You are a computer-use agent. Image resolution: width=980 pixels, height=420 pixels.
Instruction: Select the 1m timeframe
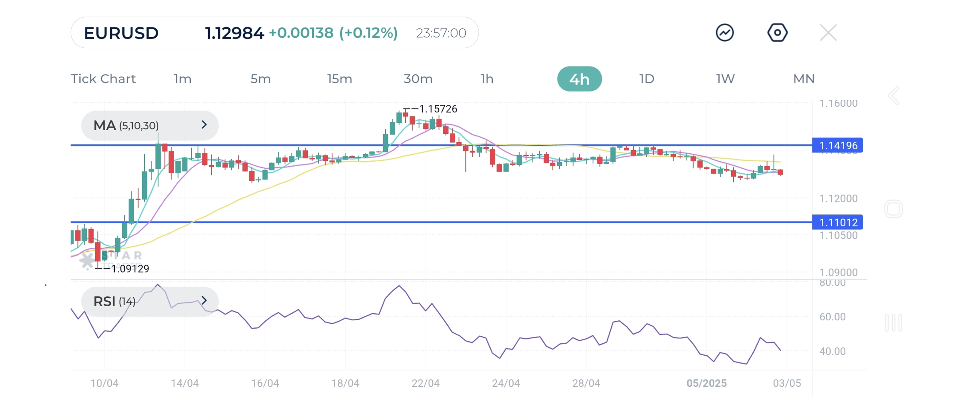pyautogui.click(x=182, y=79)
